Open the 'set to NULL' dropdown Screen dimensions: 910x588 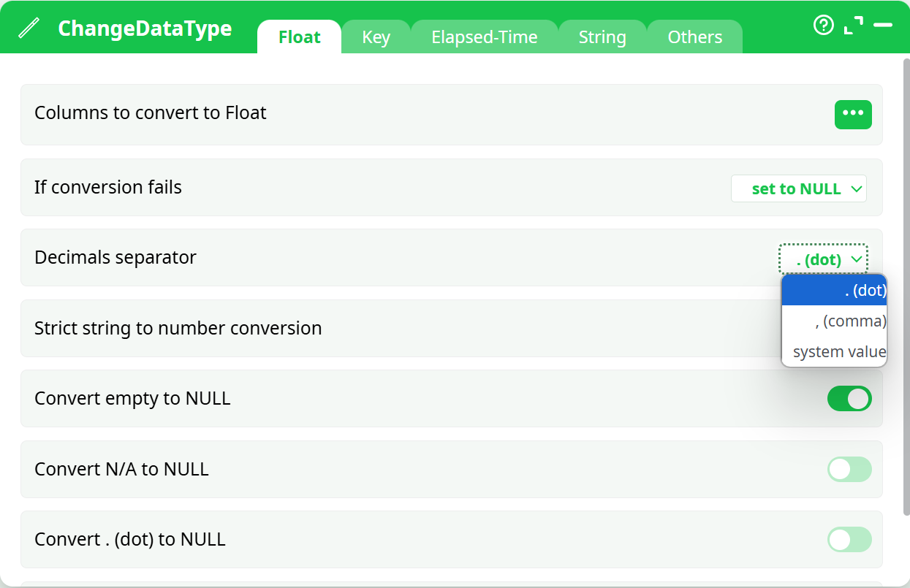coord(798,188)
